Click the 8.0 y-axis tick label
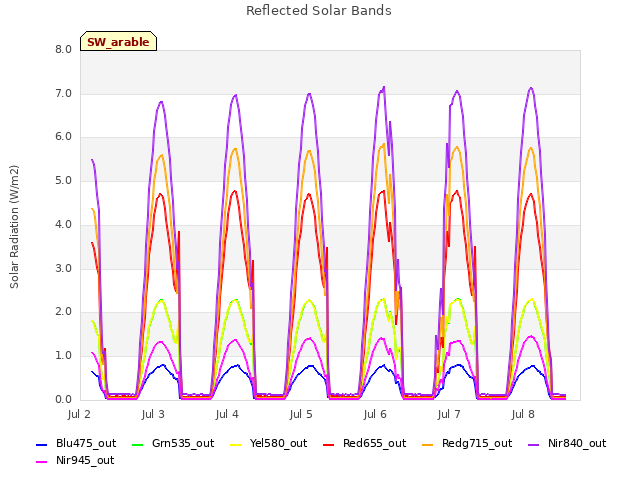This screenshot has height=480, width=640. [x=64, y=50]
